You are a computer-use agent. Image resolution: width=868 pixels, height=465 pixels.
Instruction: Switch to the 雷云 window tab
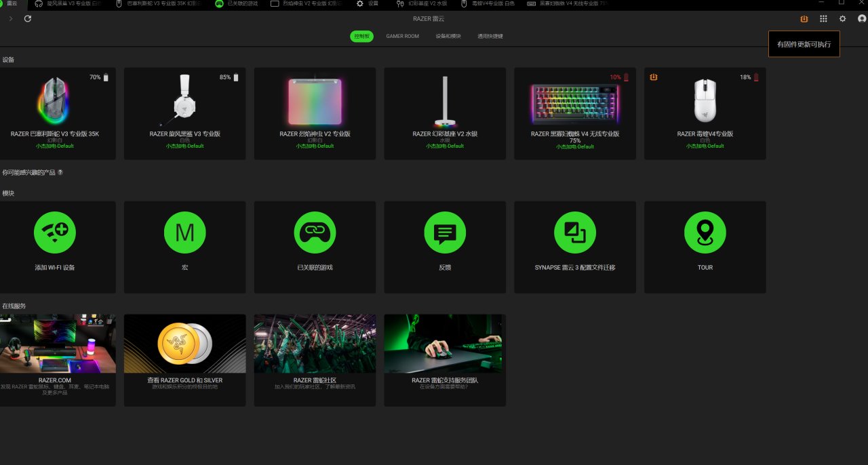[14, 3]
